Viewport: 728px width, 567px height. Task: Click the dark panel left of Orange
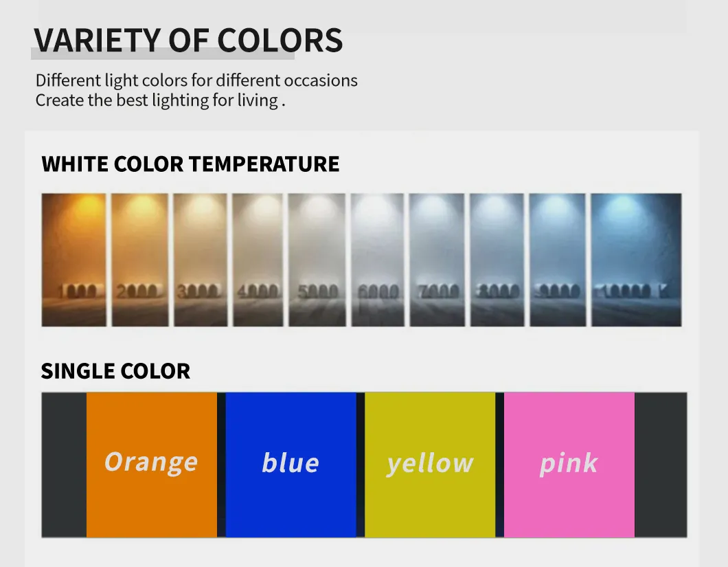(x=64, y=465)
